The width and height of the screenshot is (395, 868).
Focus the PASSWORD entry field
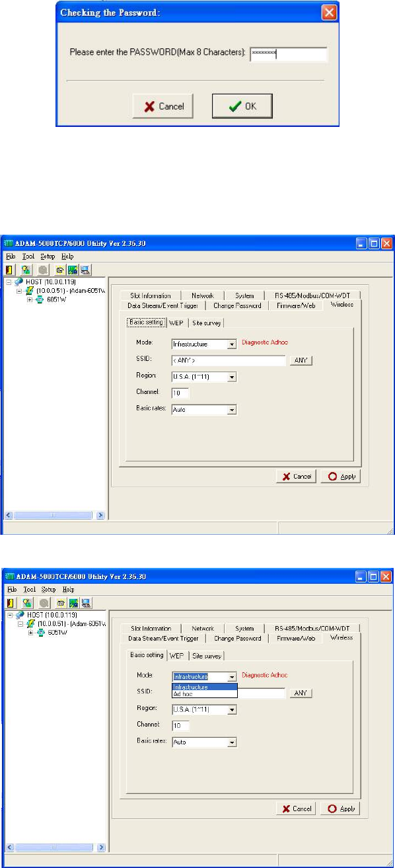289,55
